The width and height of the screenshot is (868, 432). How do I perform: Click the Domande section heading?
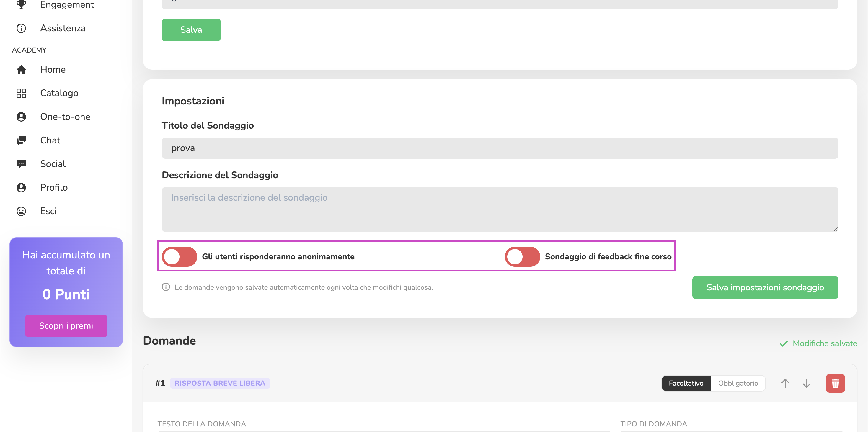(x=169, y=341)
